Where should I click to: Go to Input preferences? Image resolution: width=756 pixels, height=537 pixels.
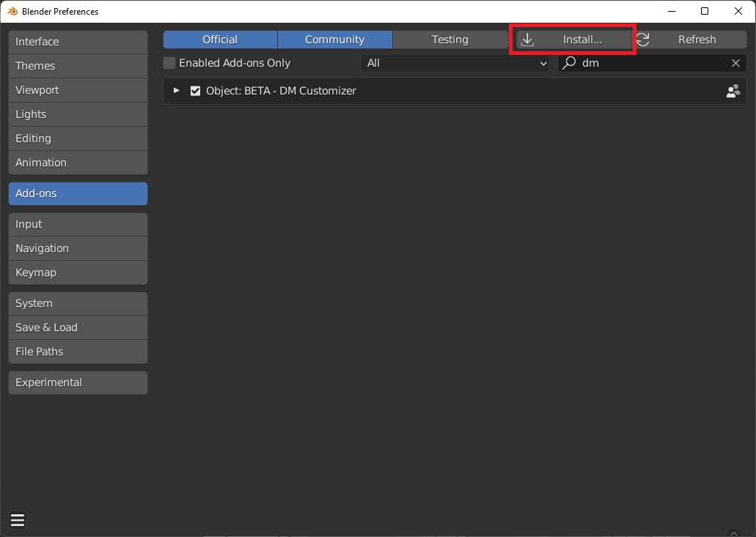tap(78, 224)
